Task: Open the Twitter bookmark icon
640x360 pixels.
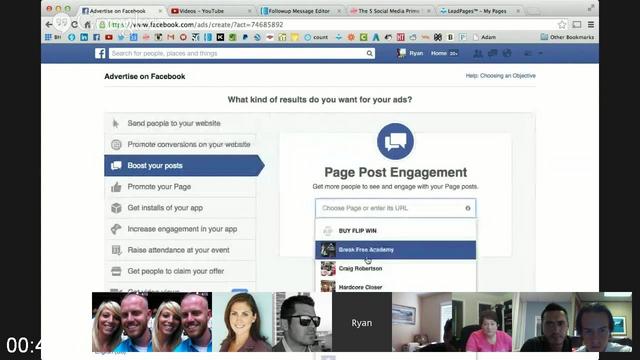Action: (121, 37)
